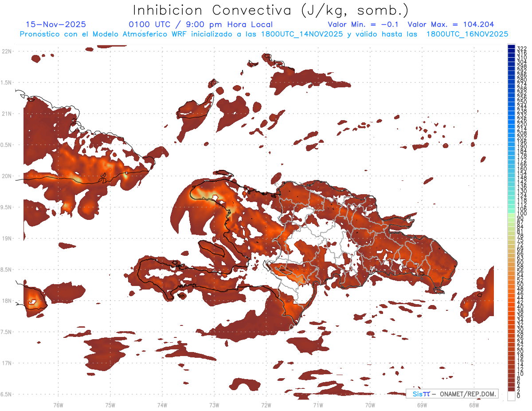Click the '19N' latitude label
The width and height of the screenshot is (532, 411).
click(x=7, y=239)
